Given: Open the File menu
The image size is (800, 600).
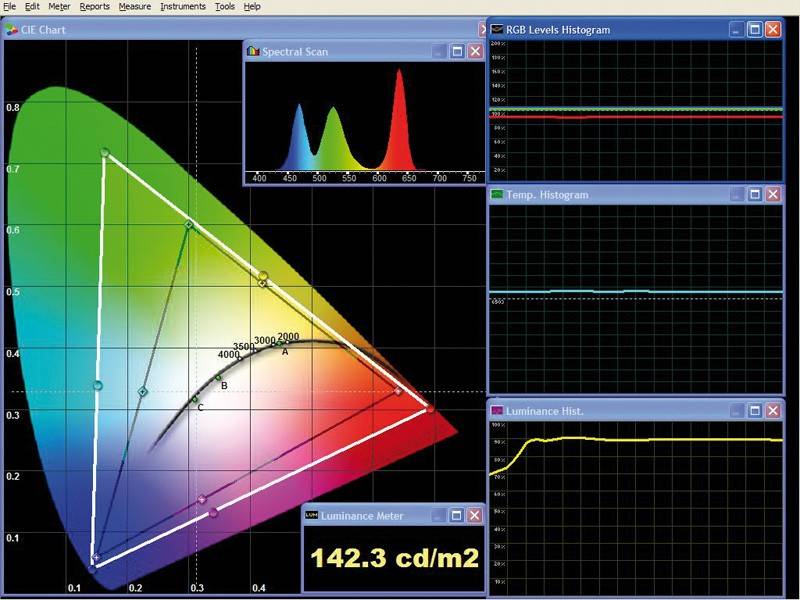Looking at the screenshot, I should pos(9,7).
